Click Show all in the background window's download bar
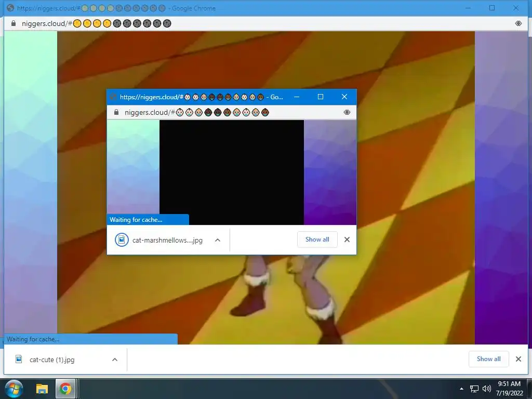The image size is (532, 399). [488, 359]
